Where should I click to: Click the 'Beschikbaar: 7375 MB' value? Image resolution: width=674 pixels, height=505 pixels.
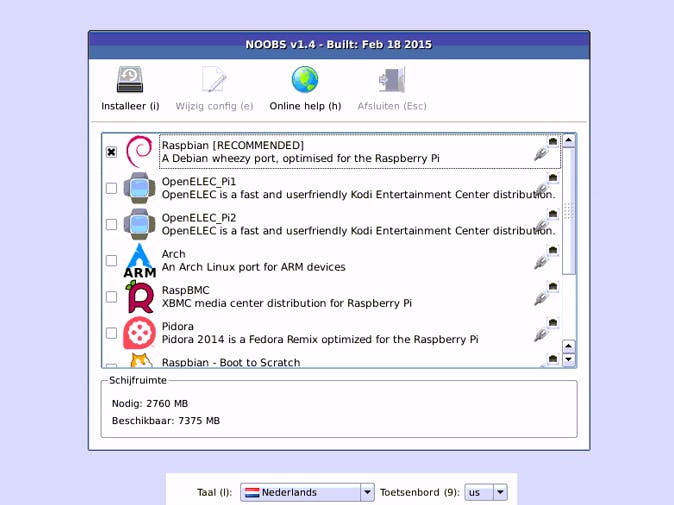[166, 421]
